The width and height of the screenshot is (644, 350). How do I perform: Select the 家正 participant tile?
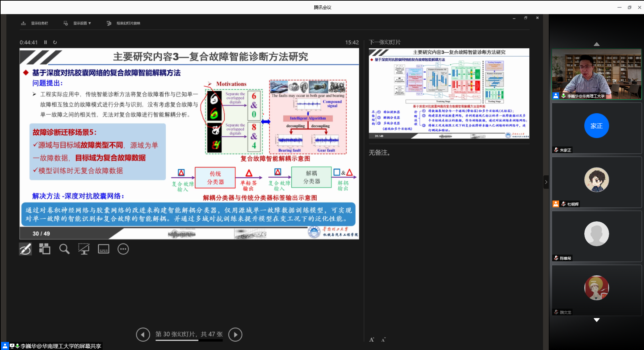(596, 128)
